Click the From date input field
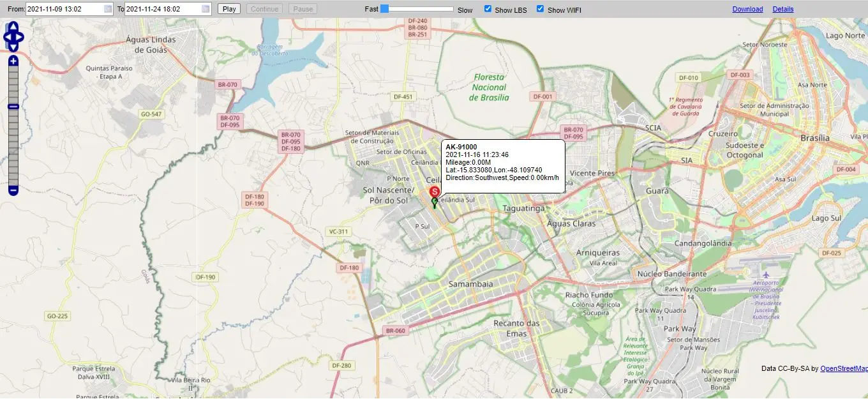This screenshot has width=868, height=399. point(64,9)
